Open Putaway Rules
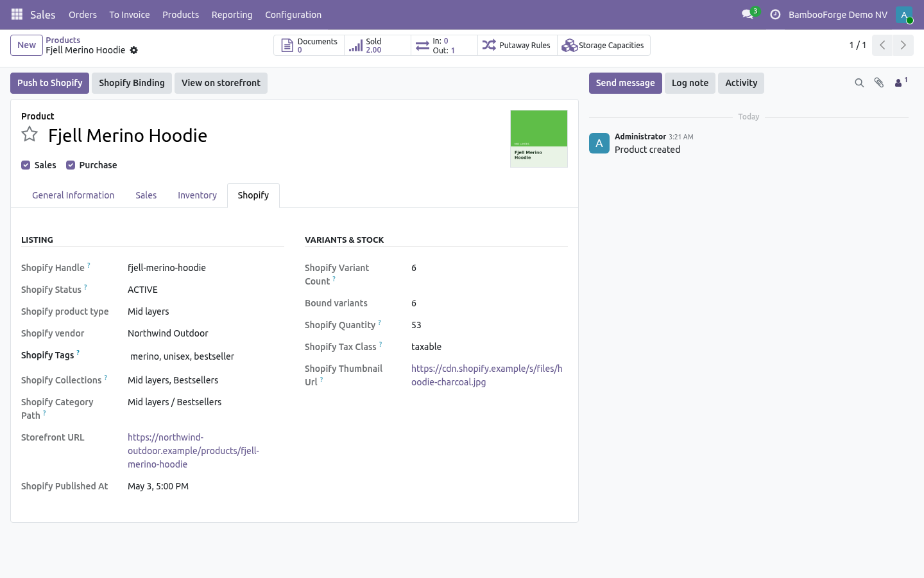The image size is (924, 578). 518,46
